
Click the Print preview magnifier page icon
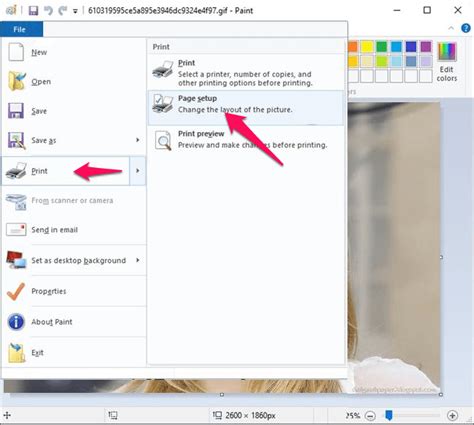pyautogui.click(x=163, y=140)
